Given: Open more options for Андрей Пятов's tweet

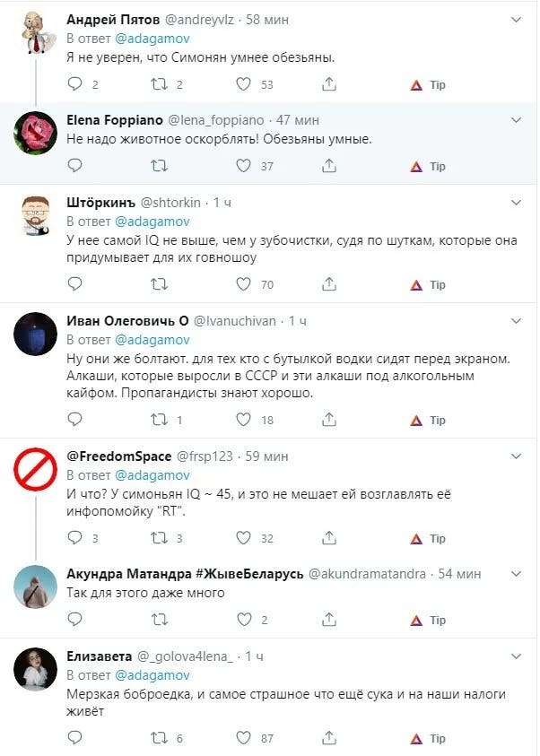Looking at the screenshot, I should click(x=515, y=18).
